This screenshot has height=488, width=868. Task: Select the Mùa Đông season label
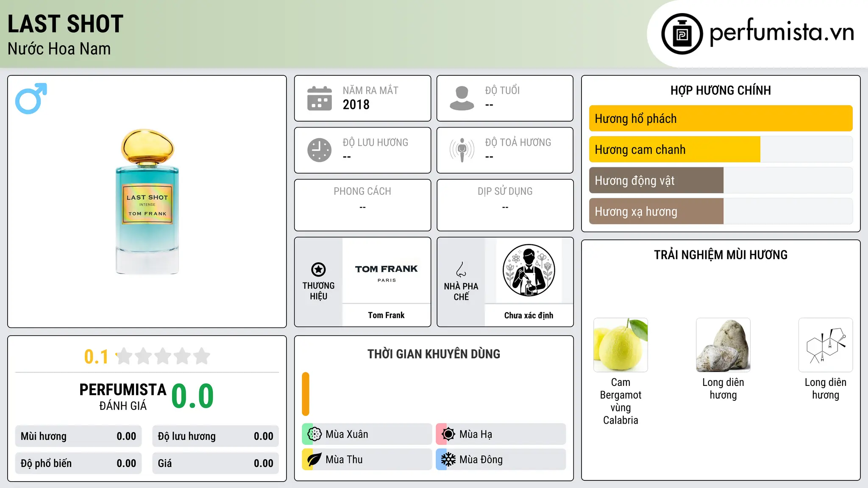point(481,460)
